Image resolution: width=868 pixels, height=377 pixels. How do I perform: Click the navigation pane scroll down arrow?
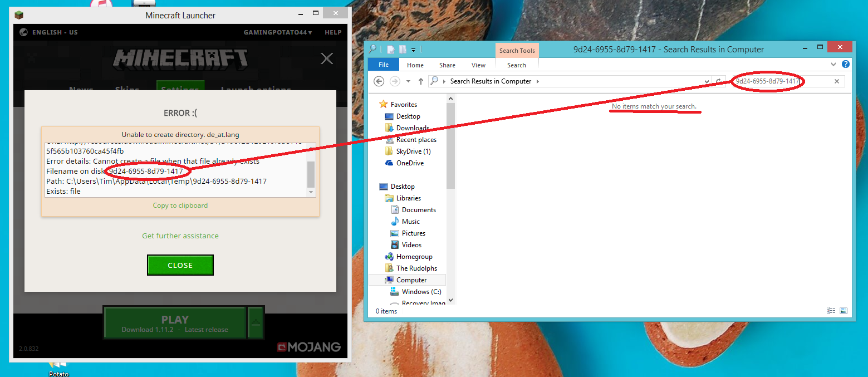451,300
